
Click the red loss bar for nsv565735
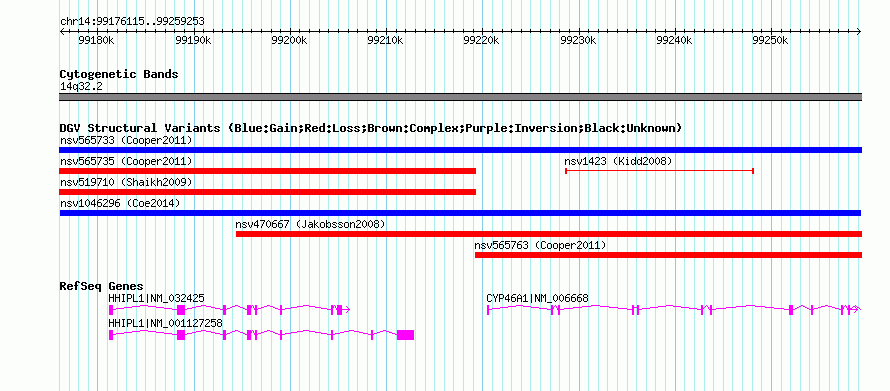267,171
